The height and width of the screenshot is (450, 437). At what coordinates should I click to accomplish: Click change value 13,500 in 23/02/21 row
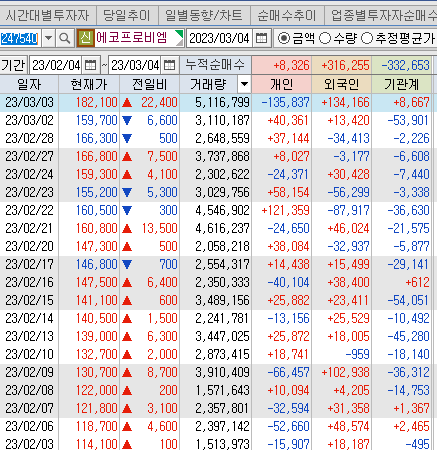click(159, 228)
